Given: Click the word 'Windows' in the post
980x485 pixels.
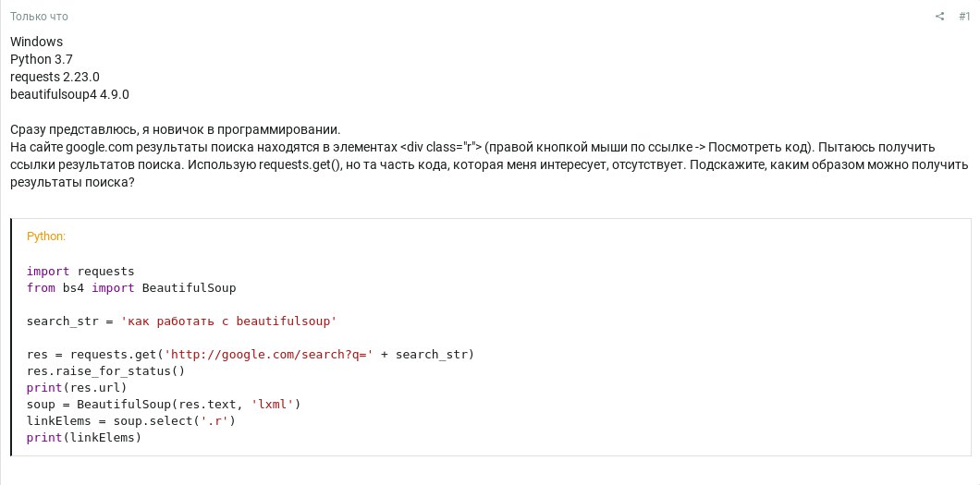Looking at the screenshot, I should [x=36, y=42].
